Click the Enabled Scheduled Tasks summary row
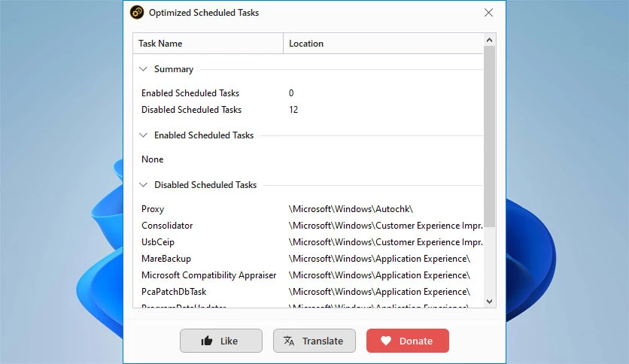Image resolution: width=629 pixels, height=364 pixels. pyautogui.click(x=308, y=93)
